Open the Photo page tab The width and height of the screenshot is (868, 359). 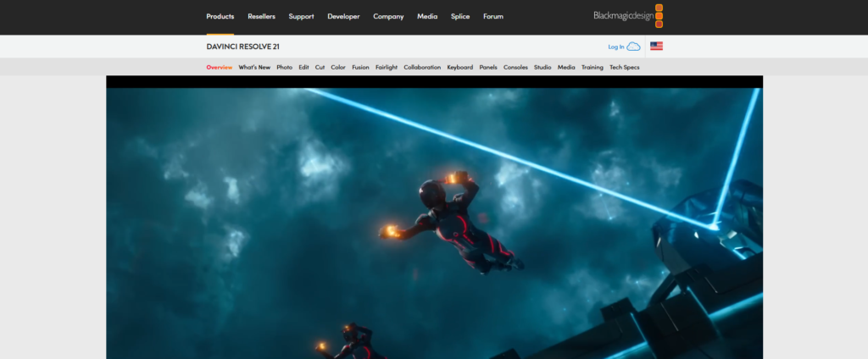[285, 67]
